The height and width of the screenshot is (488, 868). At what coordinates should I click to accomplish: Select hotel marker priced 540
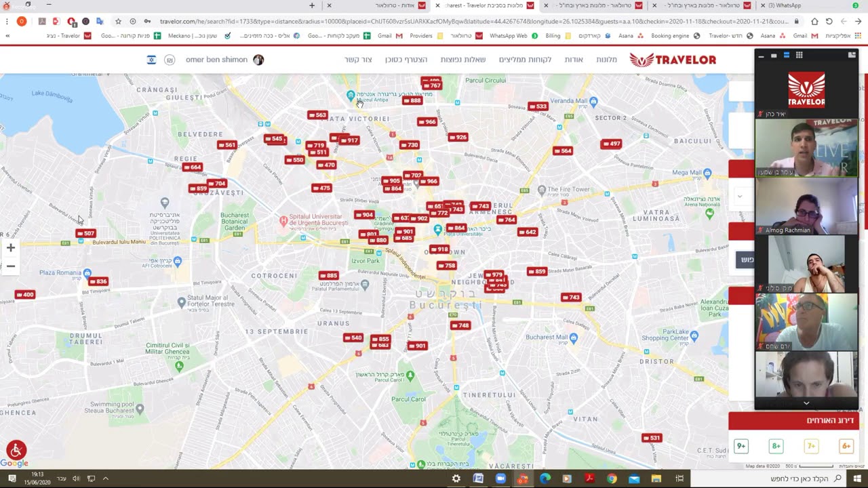point(353,338)
